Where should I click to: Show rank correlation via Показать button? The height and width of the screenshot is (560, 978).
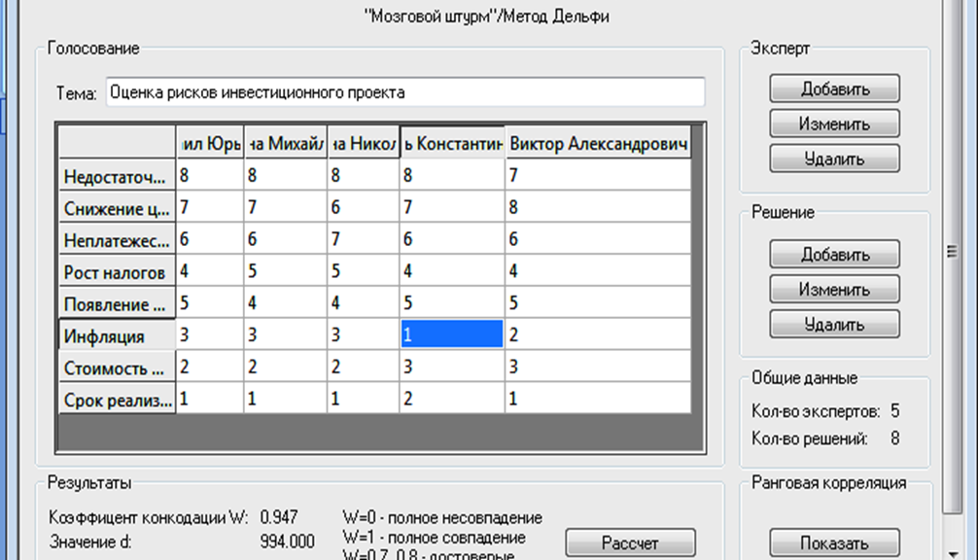[x=834, y=542]
